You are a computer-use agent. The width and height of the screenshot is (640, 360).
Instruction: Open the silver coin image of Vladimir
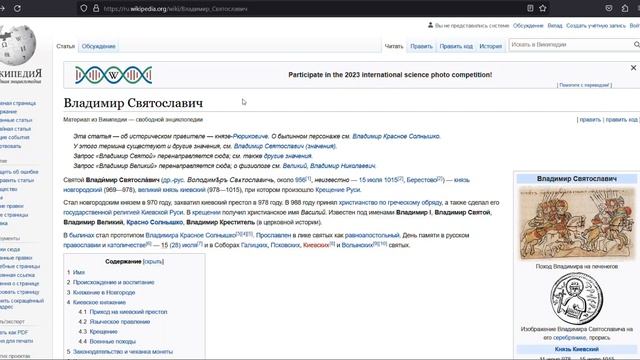tap(576, 299)
